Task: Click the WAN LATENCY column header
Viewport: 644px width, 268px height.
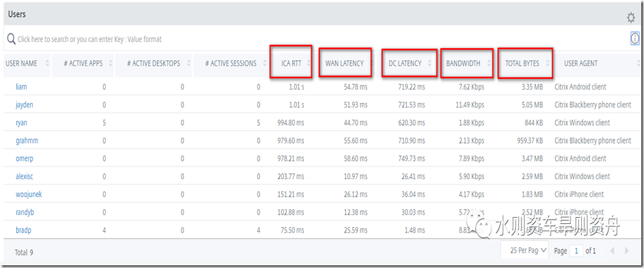Action: (344, 63)
